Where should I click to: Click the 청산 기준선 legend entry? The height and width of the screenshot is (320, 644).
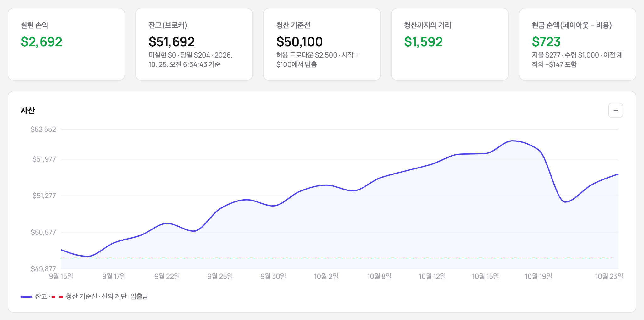(x=74, y=296)
